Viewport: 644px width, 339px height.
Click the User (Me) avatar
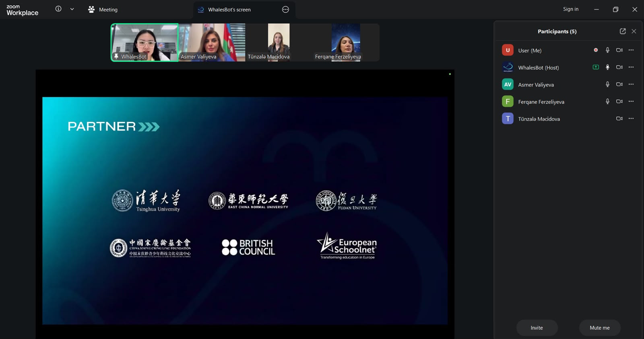click(x=508, y=50)
